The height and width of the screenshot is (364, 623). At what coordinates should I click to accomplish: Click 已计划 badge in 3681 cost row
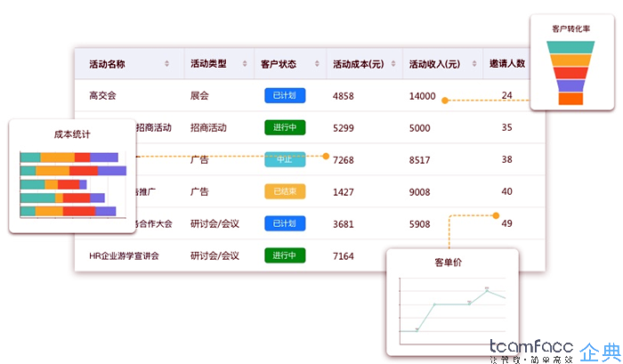[285, 223]
